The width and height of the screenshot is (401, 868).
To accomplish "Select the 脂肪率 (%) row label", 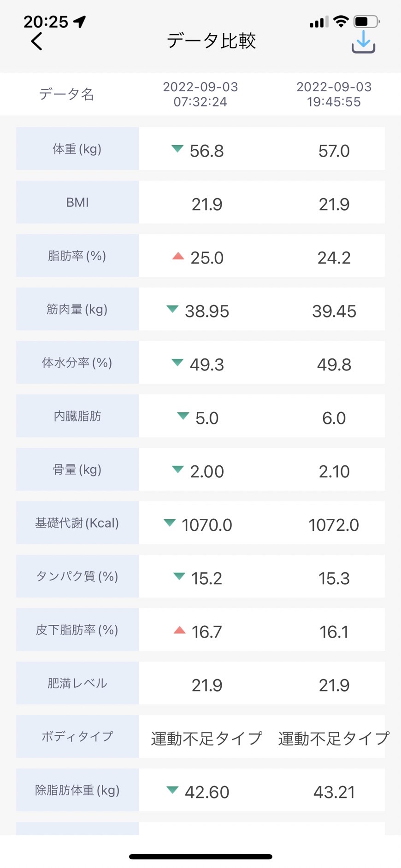I will click(x=77, y=256).
